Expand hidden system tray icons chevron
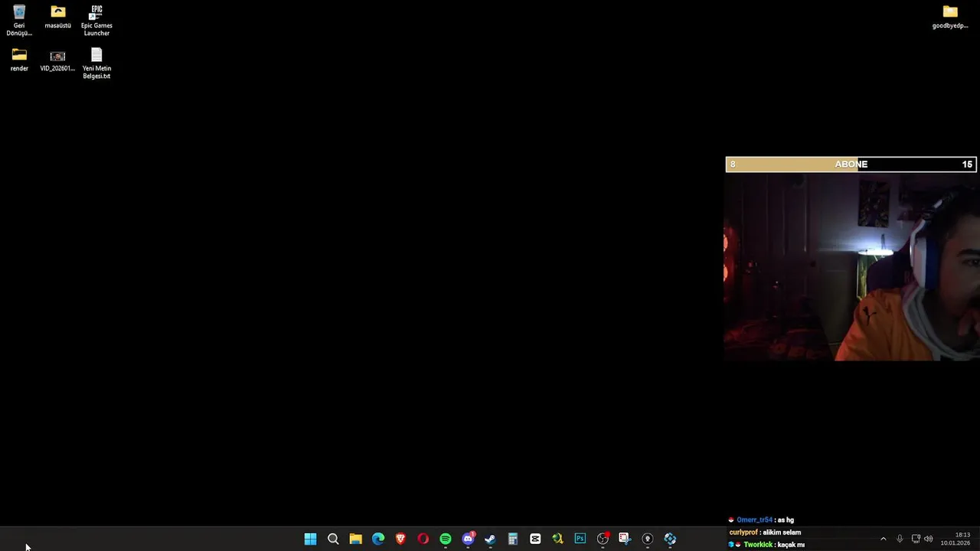Screen dimensions: 980x551 [x=883, y=539]
